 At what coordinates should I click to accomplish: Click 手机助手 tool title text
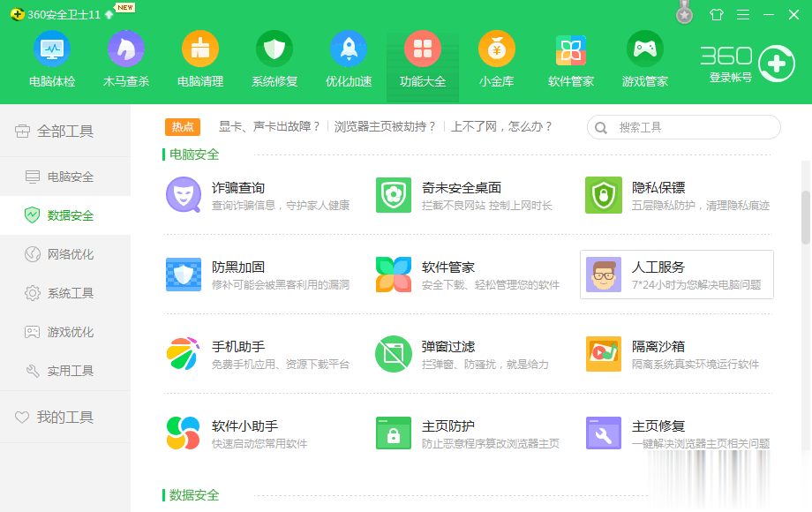238,346
